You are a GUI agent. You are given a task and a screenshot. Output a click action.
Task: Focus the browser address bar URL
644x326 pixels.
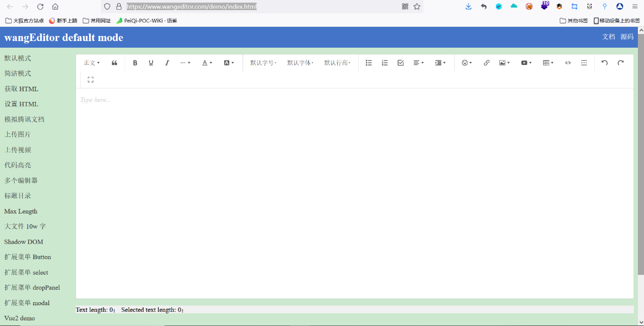192,7
